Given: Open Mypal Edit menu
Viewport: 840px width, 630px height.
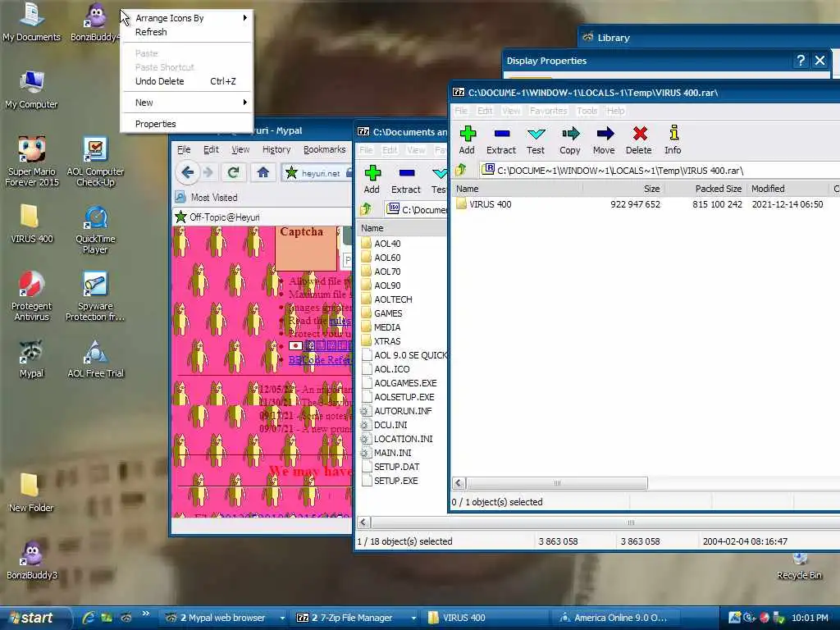Looking at the screenshot, I should pos(211,149).
